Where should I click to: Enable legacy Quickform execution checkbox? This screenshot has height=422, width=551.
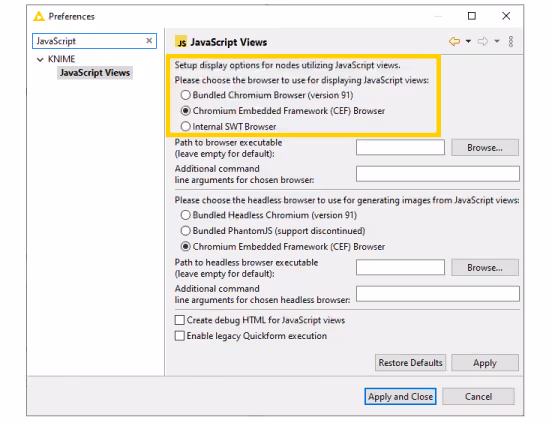[x=180, y=336]
